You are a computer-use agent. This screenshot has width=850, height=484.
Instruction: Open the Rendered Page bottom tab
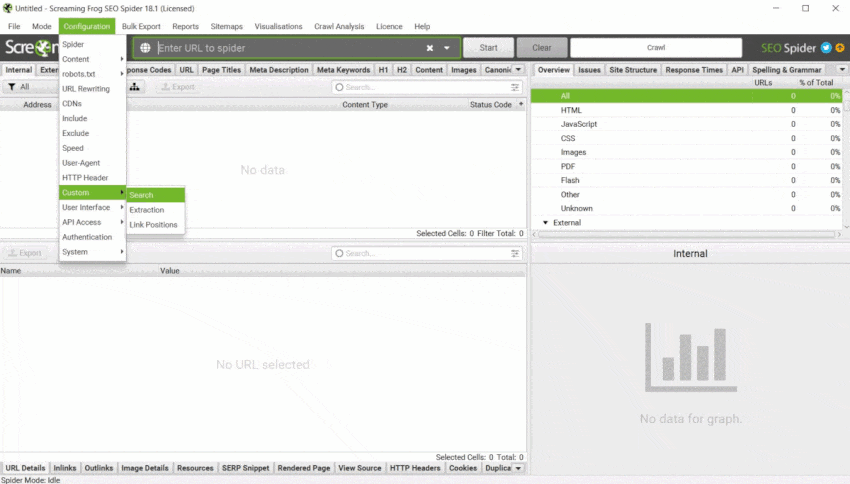(304, 468)
